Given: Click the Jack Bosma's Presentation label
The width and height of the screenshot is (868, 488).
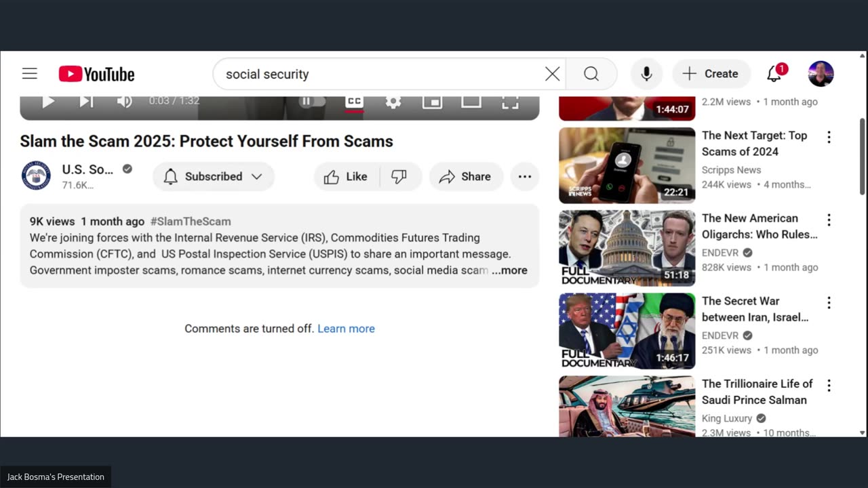Looking at the screenshot, I should tap(56, 477).
